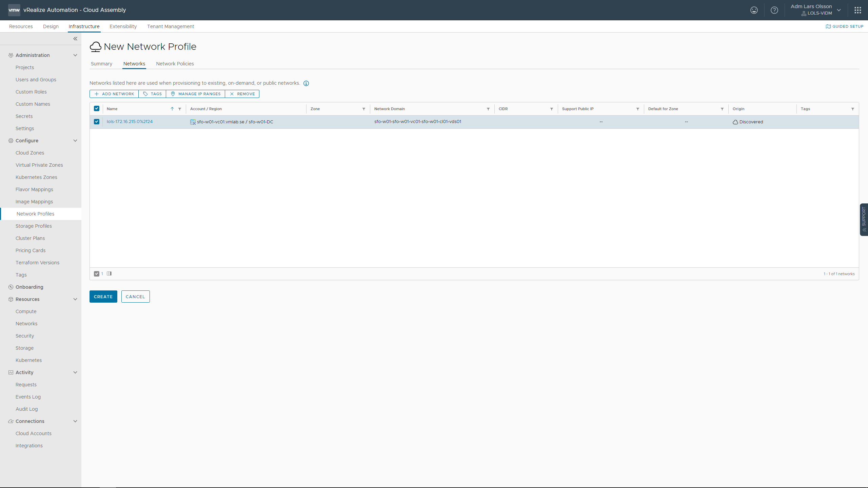The height and width of the screenshot is (488, 868).
Task: Filter the Support Public IP column
Action: pyautogui.click(x=638, y=109)
